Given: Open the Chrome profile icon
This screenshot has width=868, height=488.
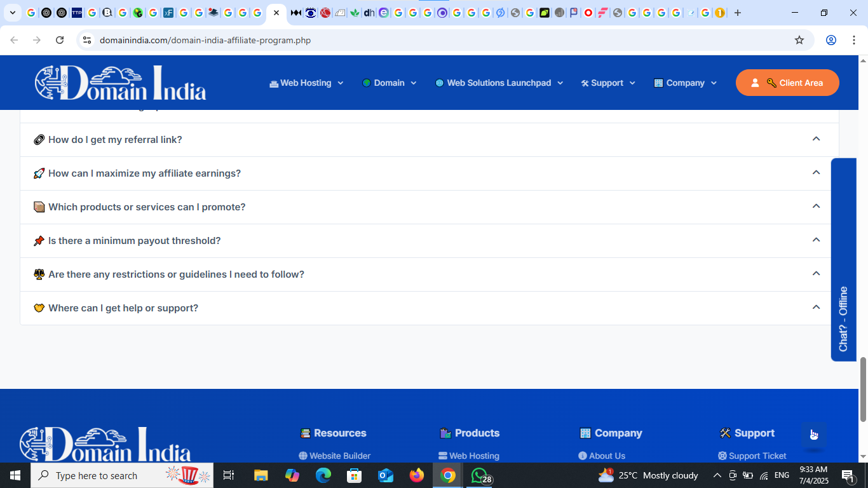Looking at the screenshot, I should [x=831, y=40].
